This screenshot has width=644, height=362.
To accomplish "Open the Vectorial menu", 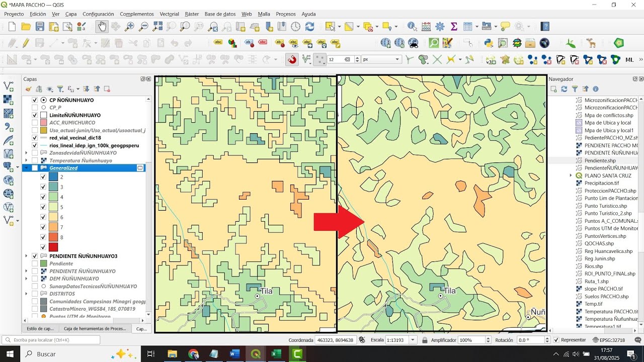I will (170, 14).
